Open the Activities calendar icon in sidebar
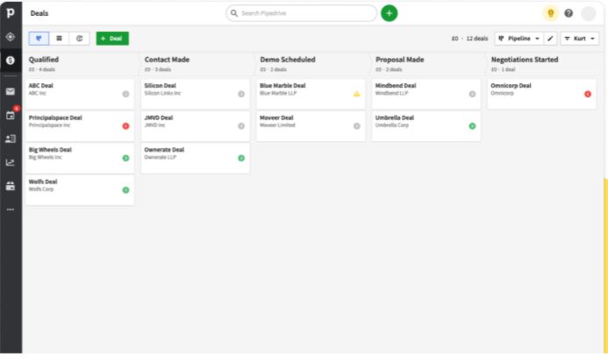 11,116
